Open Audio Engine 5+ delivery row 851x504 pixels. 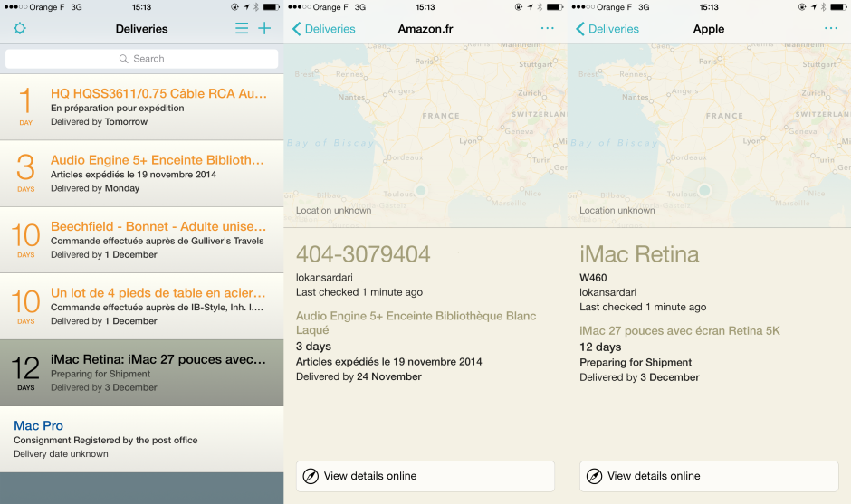click(141, 174)
